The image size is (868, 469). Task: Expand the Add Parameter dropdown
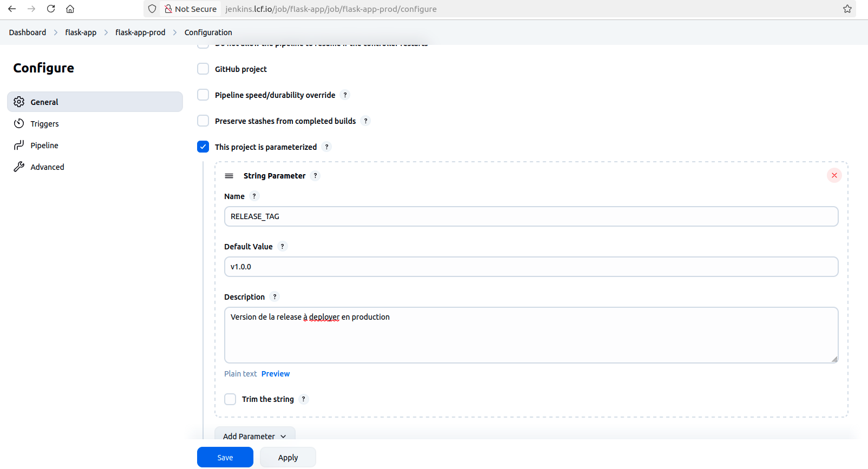tap(254, 436)
